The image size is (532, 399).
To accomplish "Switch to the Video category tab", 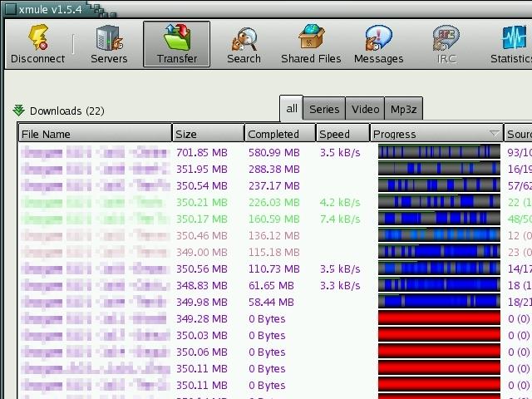I will coord(365,109).
